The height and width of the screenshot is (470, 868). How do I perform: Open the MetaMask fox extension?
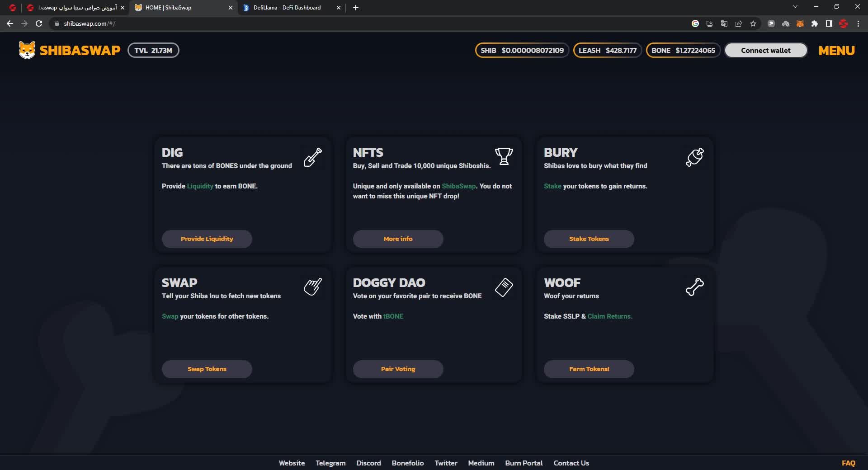coord(800,23)
